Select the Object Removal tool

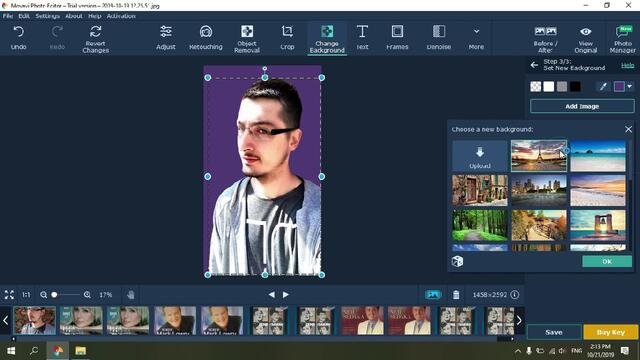[247, 39]
